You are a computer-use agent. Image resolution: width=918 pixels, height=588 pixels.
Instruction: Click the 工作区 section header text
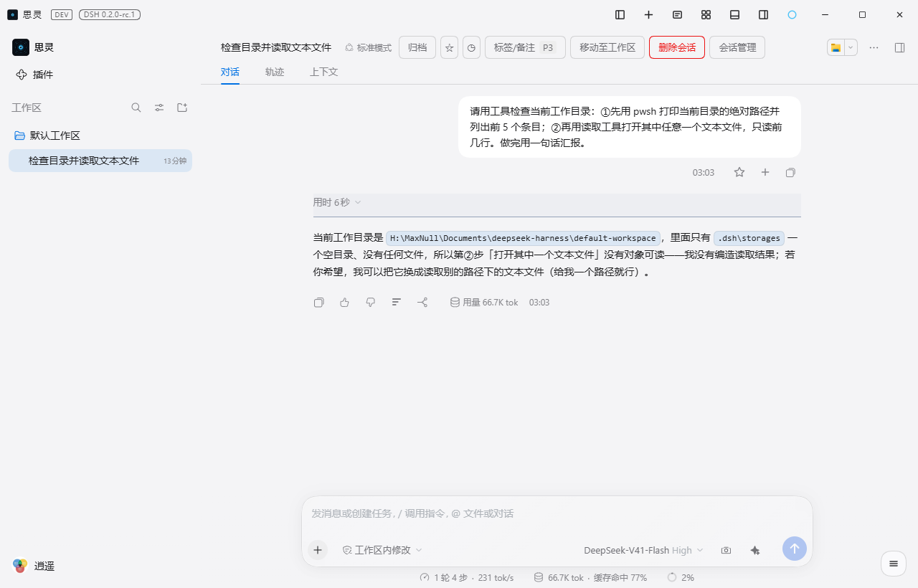coord(27,108)
